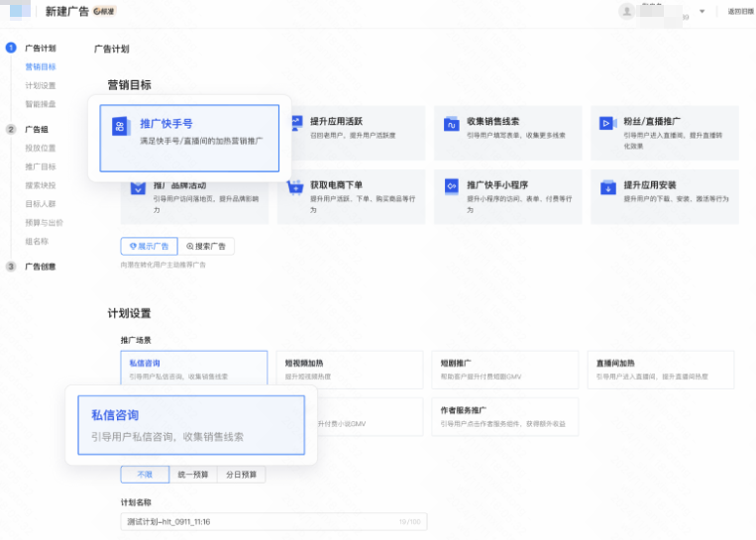Select 作者服务推广 promotion scene

pos(504,417)
